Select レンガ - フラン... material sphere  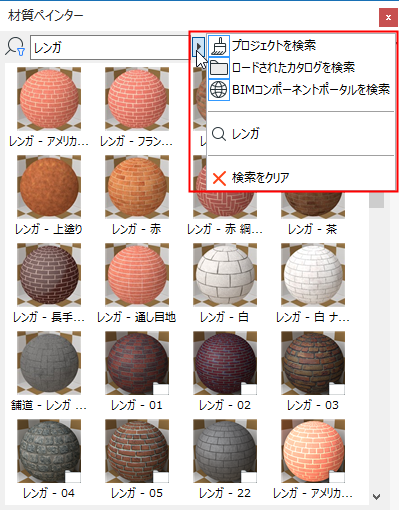(137, 99)
